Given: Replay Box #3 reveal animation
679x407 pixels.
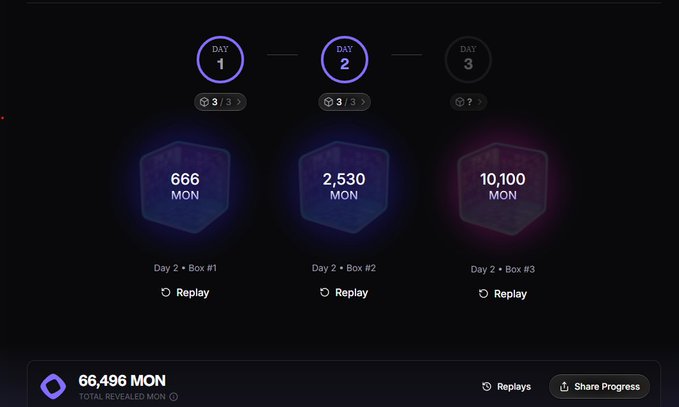Looking at the screenshot, I should click(502, 294).
